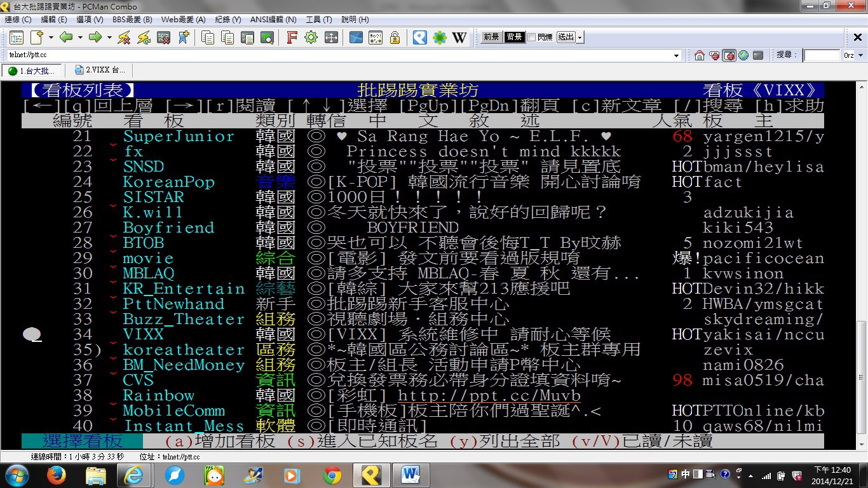Open the 說明 (H) menu
The image size is (868, 488).
coord(355,20)
